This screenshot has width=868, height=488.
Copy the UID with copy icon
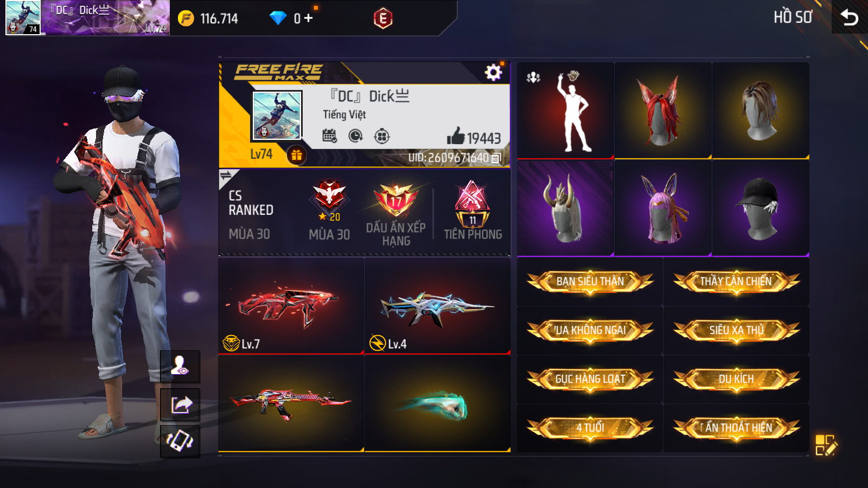[x=496, y=158]
